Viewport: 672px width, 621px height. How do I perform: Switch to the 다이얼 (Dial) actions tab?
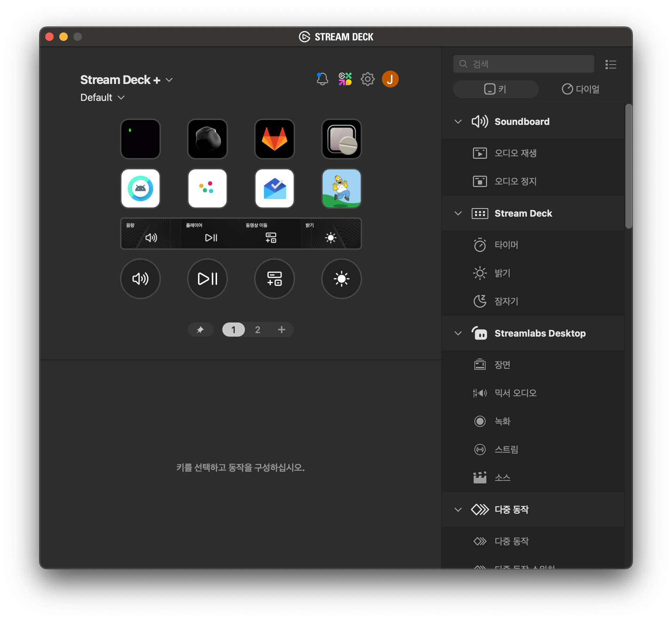tap(581, 89)
